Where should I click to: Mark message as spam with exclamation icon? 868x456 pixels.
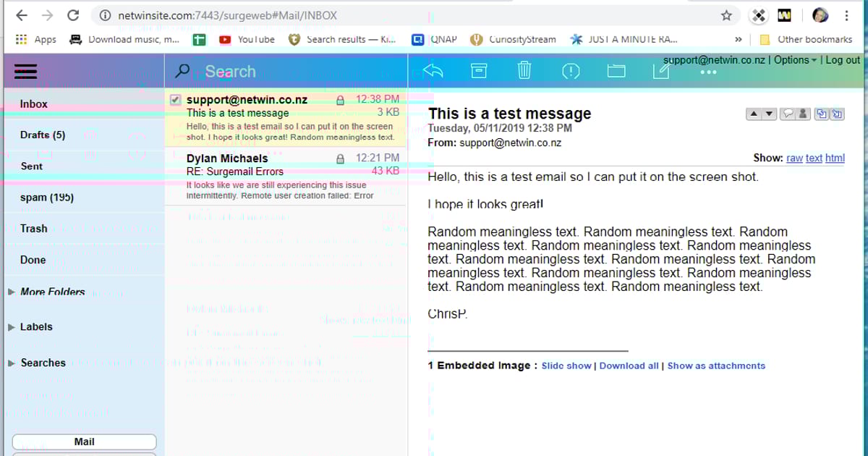point(570,70)
